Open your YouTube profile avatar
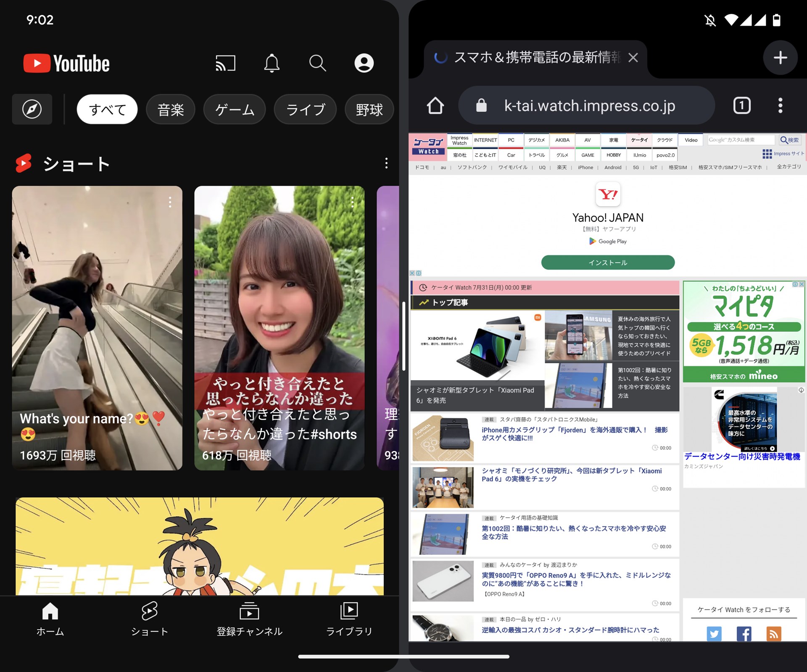This screenshot has height=672, width=807. point(364,63)
